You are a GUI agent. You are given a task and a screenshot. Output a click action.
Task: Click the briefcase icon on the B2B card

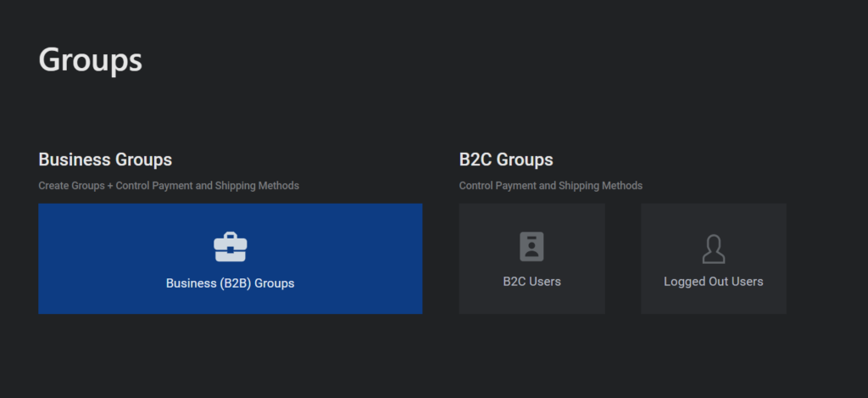(231, 247)
